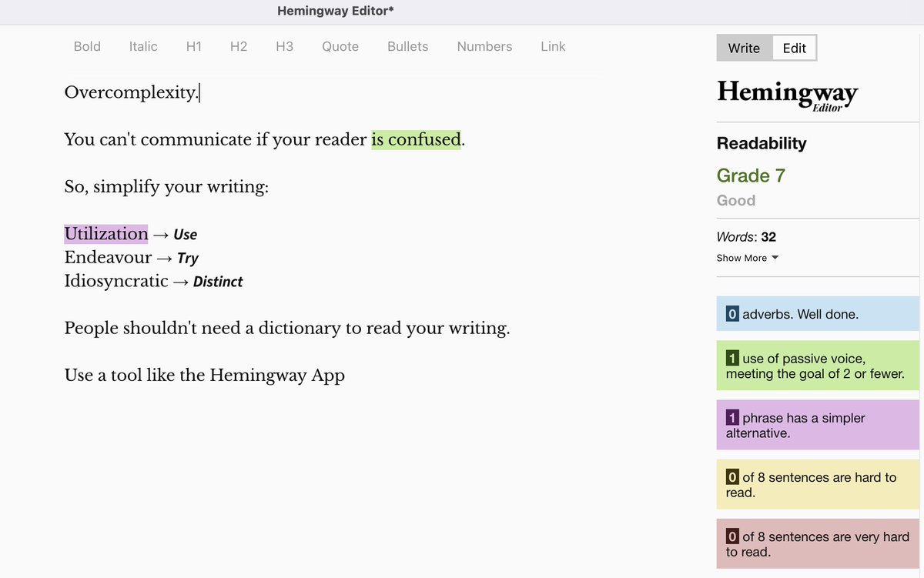Click the line 'So, simplify your writing:'
The width and height of the screenshot is (924, 578).
tap(166, 187)
